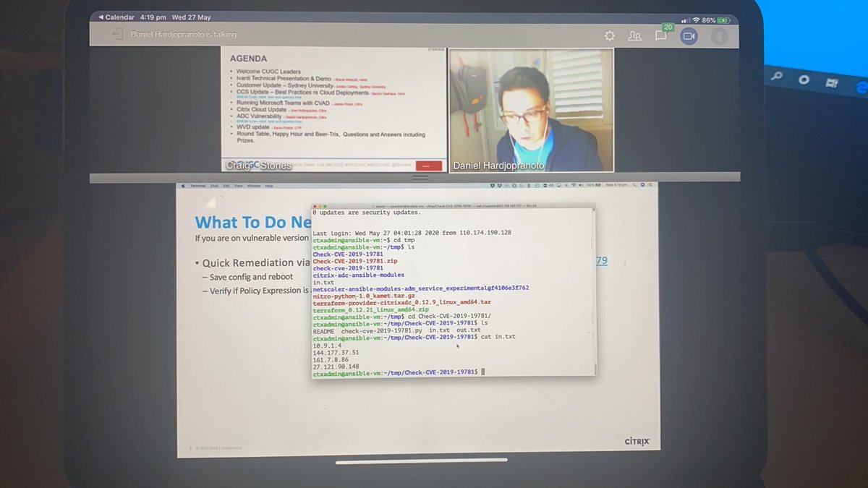Screen dimensions: 868x488
Task: Click 'check-cve-2019-19781.py' script name
Action: click(381, 330)
